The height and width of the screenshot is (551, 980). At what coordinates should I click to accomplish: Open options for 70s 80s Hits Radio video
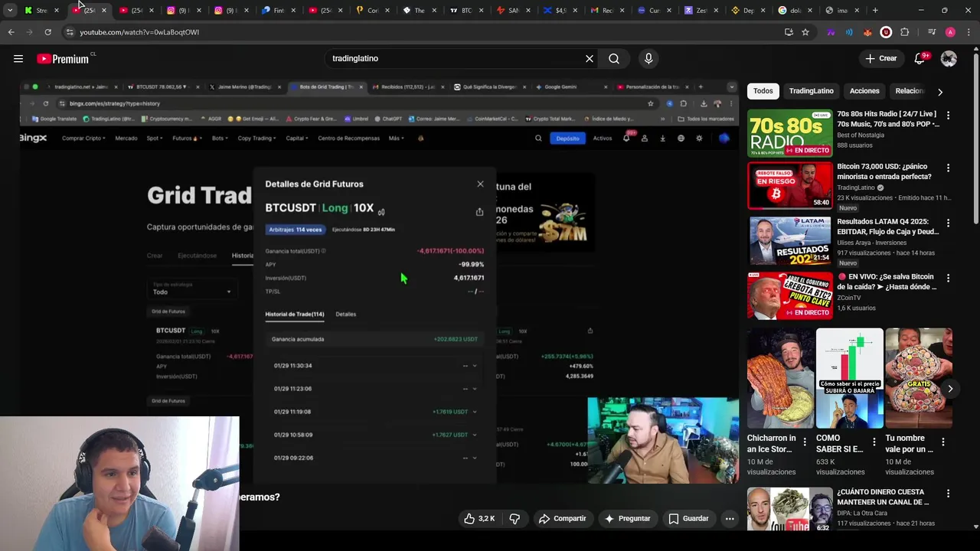948,116
